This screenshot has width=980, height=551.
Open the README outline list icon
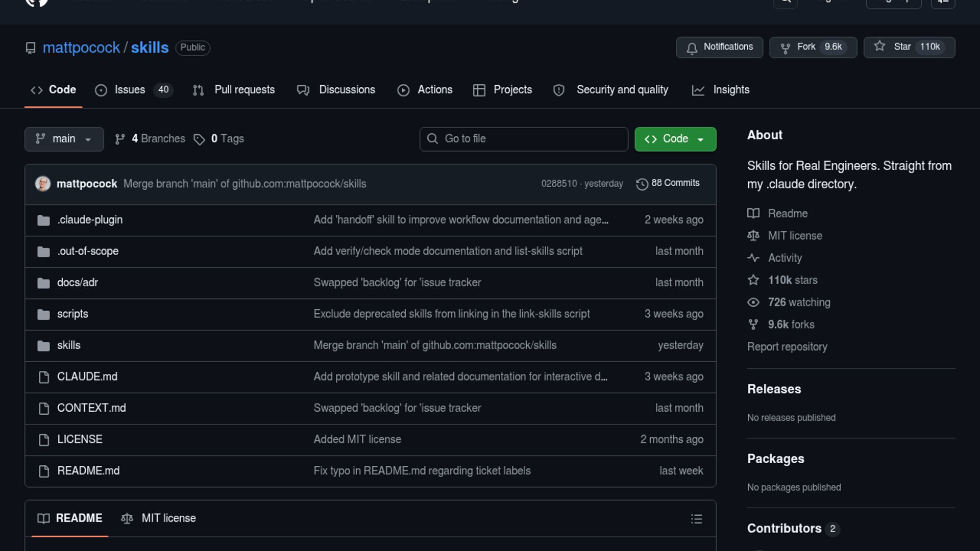point(697,519)
